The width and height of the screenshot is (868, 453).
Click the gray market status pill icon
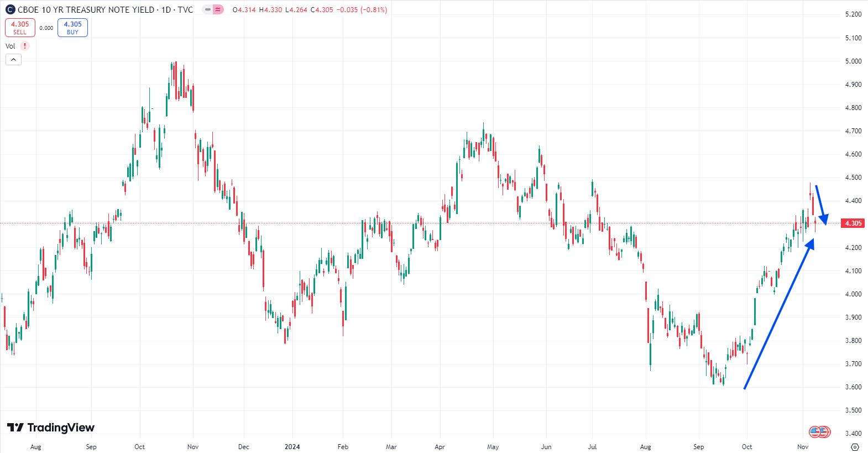tap(207, 9)
